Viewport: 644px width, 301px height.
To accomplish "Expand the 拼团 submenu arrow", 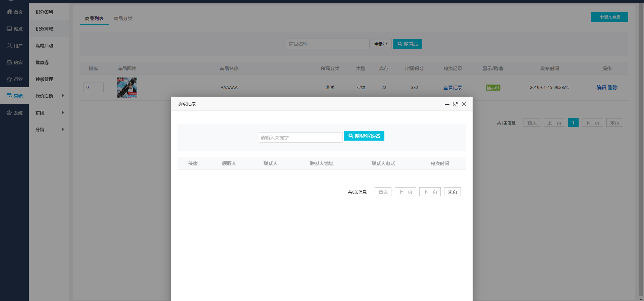I will point(63,113).
